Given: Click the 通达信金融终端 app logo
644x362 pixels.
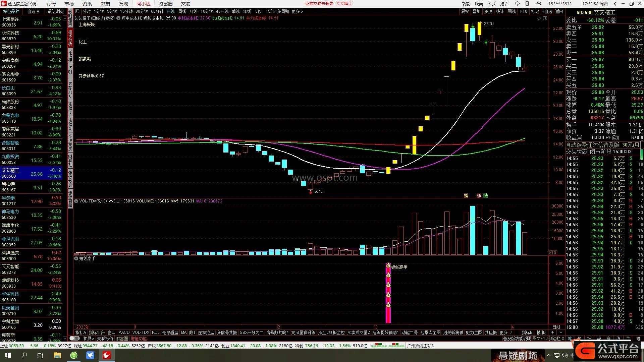Looking at the screenshot, I should coord(4,4).
